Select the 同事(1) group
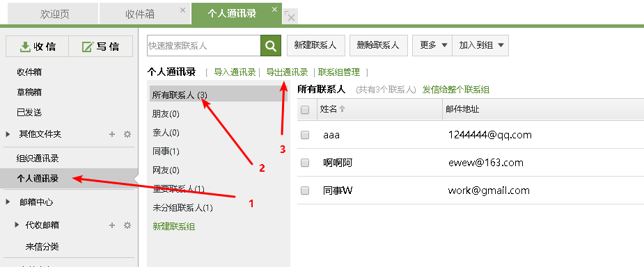This screenshot has width=644, height=267. [x=166, y=152]
